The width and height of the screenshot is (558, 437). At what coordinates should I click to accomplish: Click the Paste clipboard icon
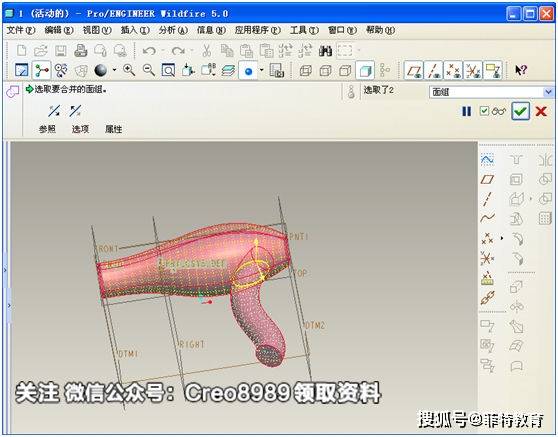246,51
